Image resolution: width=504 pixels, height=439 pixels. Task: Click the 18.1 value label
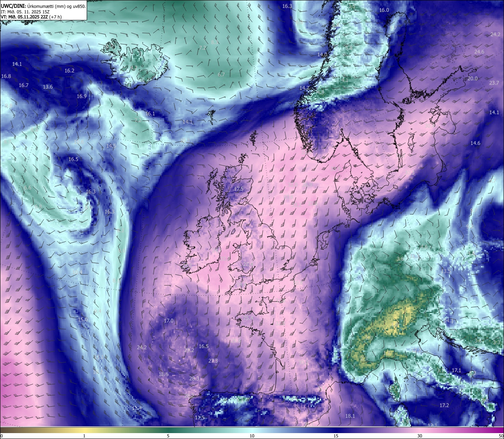350,416
